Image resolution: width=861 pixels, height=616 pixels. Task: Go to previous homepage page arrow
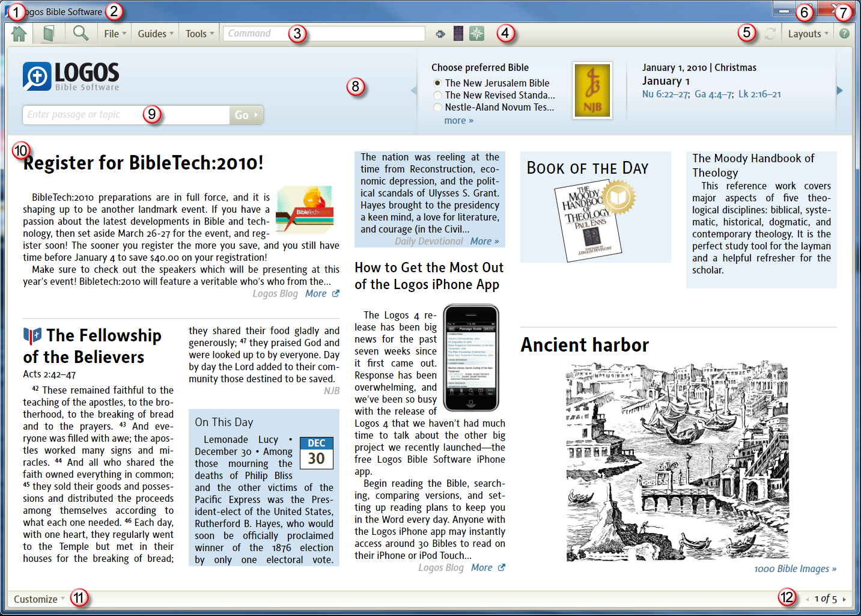coord(807,599)
